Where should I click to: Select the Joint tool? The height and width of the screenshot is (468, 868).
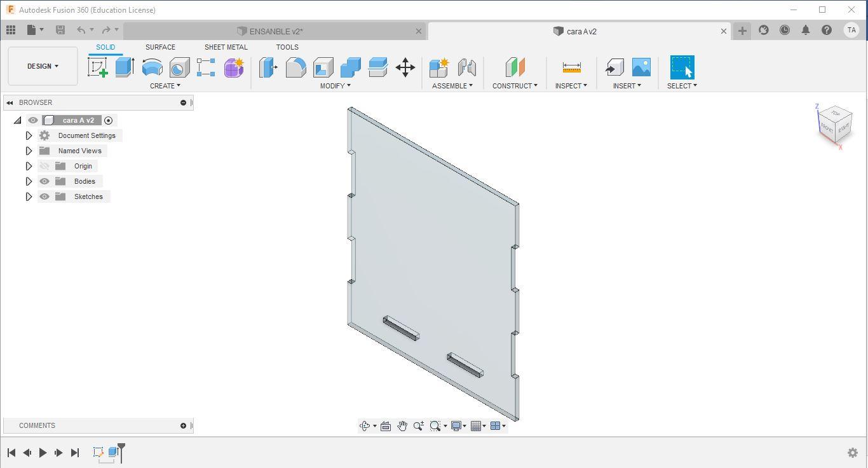click(466, 67)
